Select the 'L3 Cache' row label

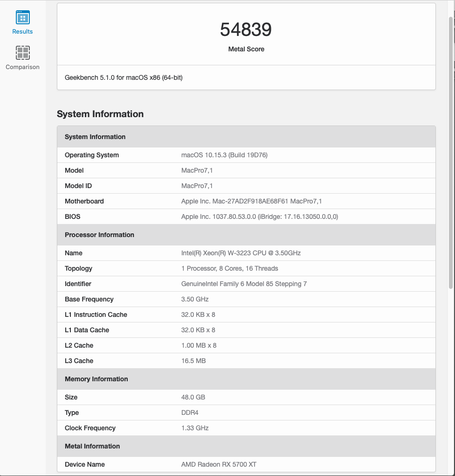[79, 361]
